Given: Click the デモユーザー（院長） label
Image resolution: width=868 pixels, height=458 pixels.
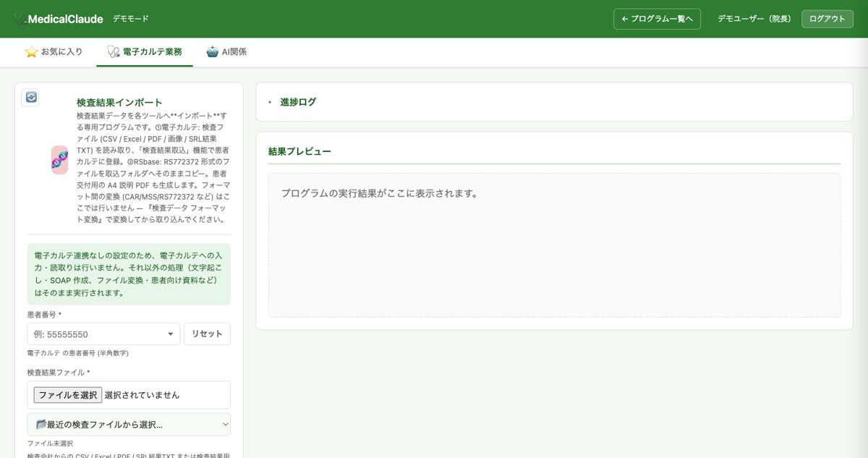Looking at the screenshot, I should click(x=754, y=19).
